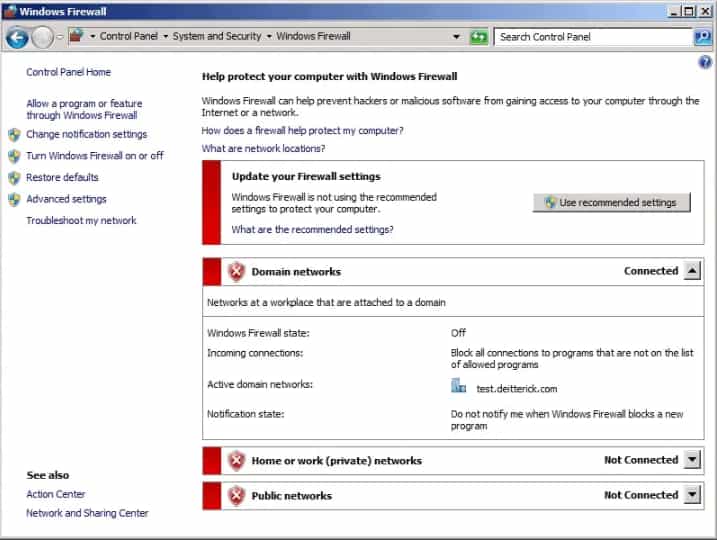
Task: Close the Windows Firewall window
Action: click(x=705, y=11)
